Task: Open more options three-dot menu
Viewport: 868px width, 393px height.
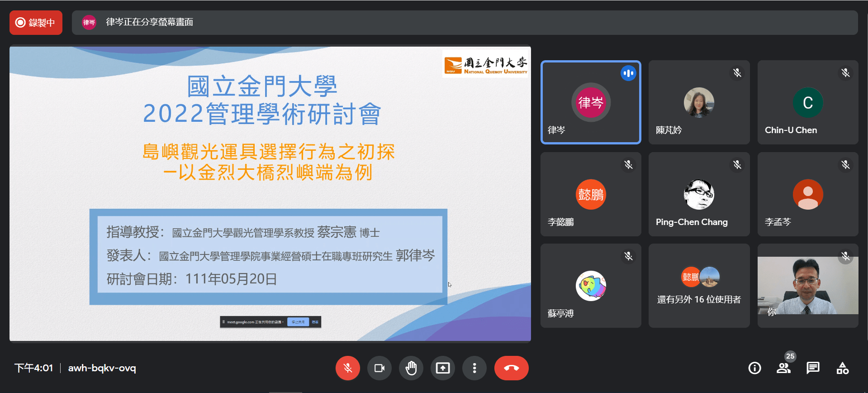Action: [474, 368]
